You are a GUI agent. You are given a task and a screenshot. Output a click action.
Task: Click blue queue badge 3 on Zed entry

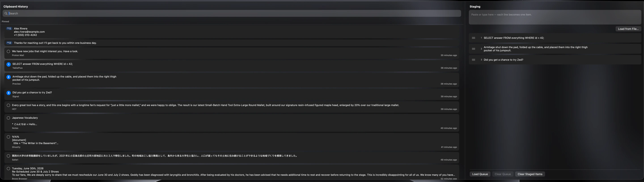(8, 93)
